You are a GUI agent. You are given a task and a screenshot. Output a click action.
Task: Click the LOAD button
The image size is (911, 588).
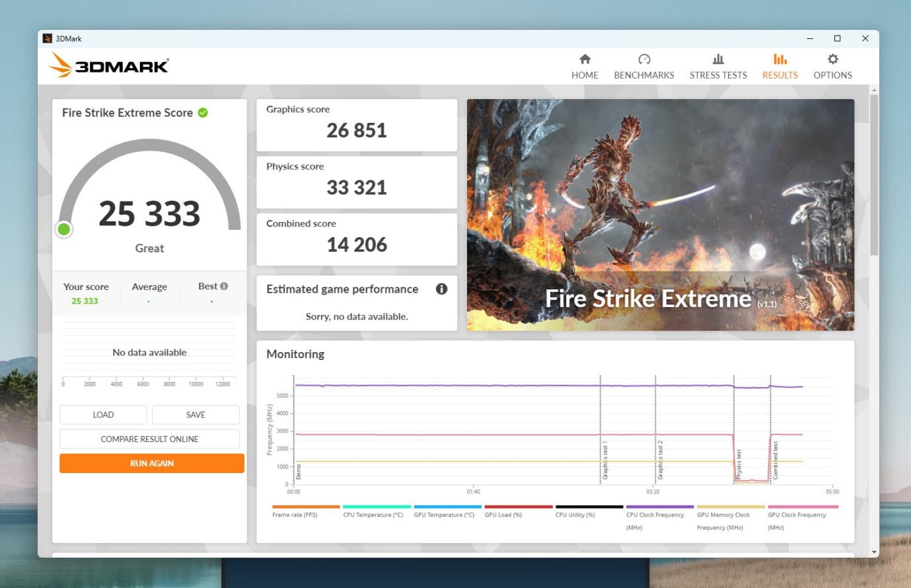pos(103,415)
